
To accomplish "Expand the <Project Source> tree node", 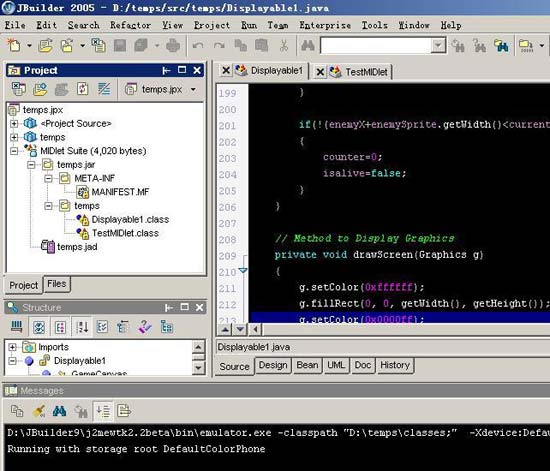I will tap(14, 123).
